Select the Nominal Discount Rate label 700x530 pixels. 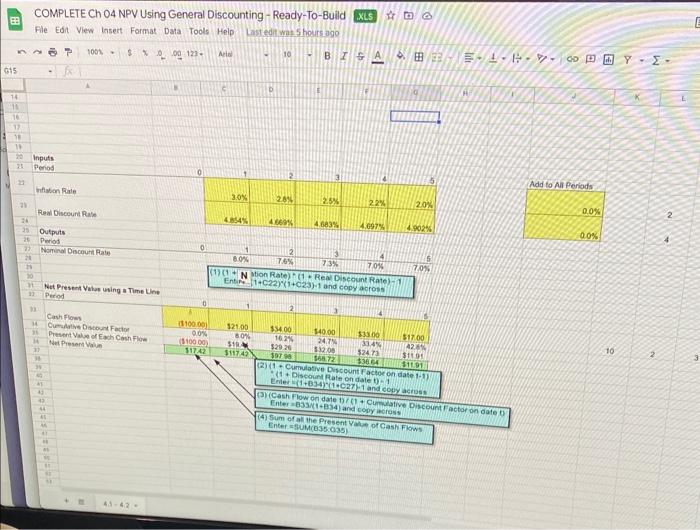click(x=75, y=251)
